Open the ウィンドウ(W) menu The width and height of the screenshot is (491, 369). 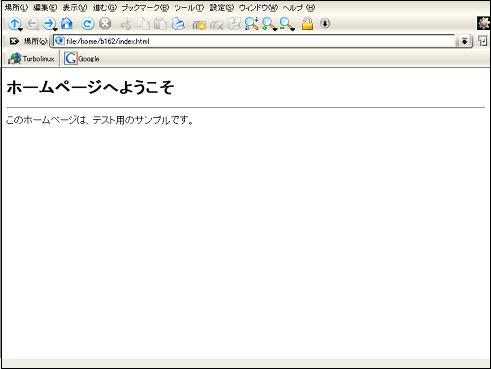coord(258,8)
